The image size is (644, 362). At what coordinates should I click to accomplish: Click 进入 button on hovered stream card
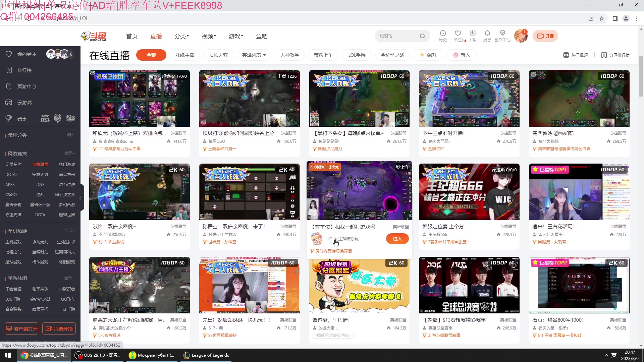coord(397,239)
